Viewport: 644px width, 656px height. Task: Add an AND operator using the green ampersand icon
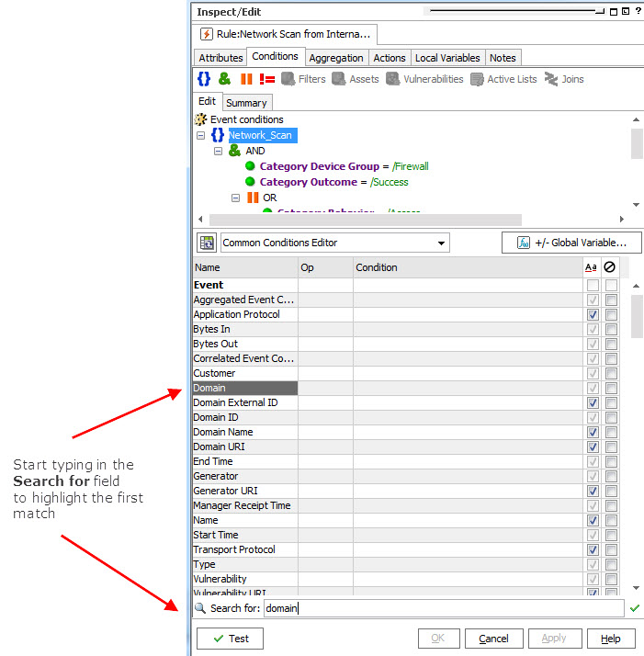click(225, 79)
